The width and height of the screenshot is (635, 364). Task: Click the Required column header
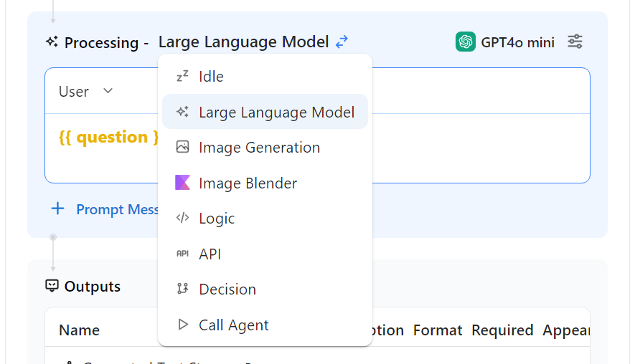[502, 330]
